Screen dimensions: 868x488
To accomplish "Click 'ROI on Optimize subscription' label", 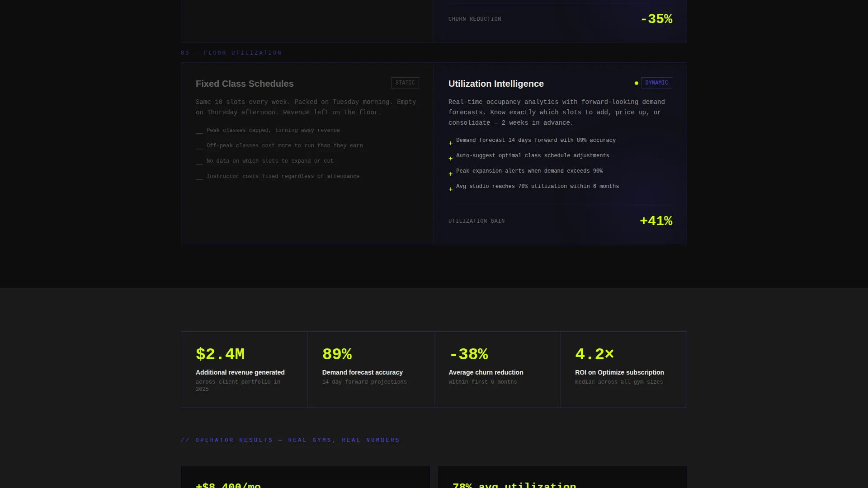I will 619,372.
